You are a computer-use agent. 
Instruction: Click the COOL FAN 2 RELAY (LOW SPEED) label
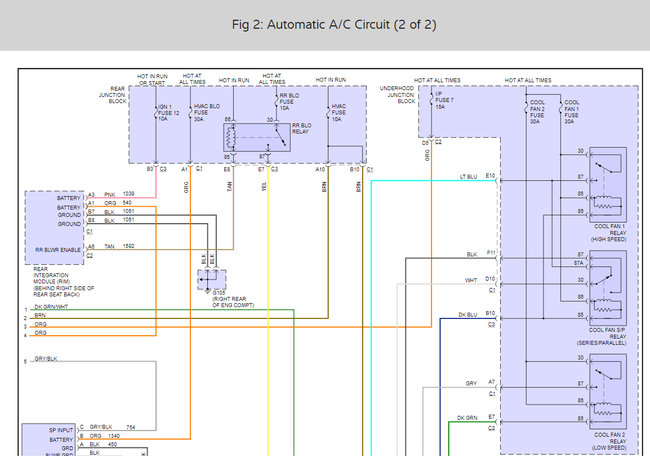(609, 441)
